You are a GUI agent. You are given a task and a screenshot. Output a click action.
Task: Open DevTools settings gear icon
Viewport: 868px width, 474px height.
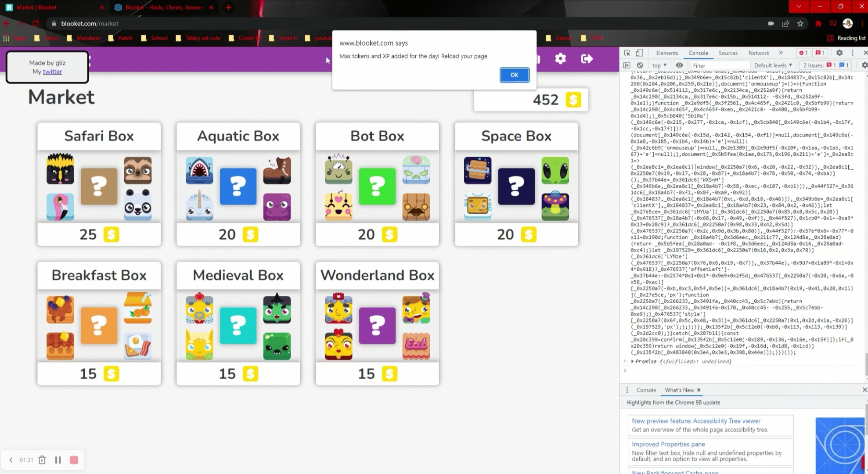point(839,53)
